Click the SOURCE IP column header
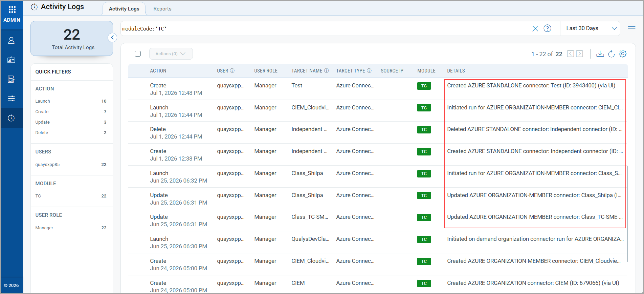 point(392,71)
